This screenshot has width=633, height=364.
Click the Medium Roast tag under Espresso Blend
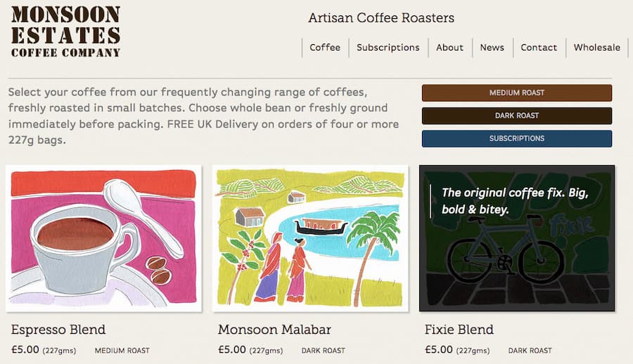pos(122,351)
